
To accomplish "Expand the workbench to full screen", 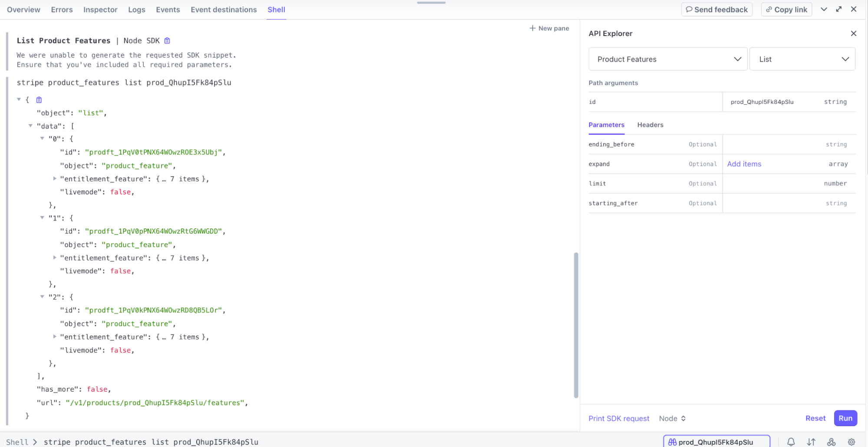I will coord(839,9).
